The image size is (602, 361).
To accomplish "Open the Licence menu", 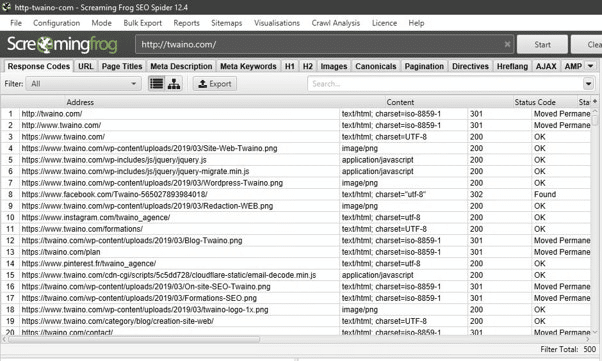I will point(384,23).
